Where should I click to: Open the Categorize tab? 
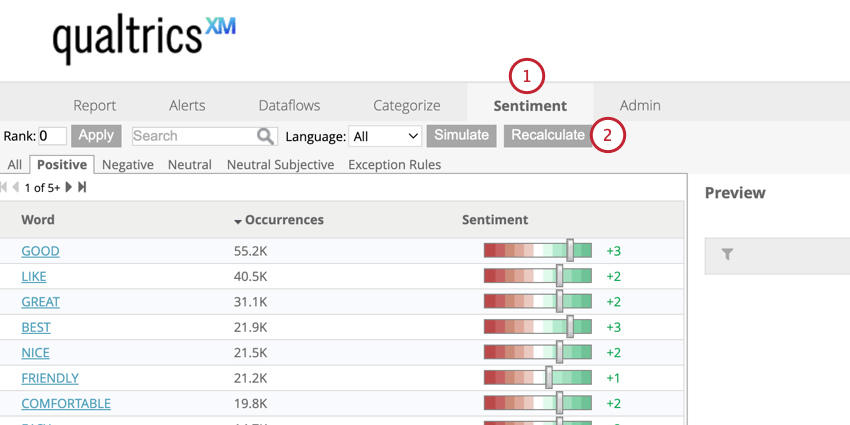click(x=406, y=105)
